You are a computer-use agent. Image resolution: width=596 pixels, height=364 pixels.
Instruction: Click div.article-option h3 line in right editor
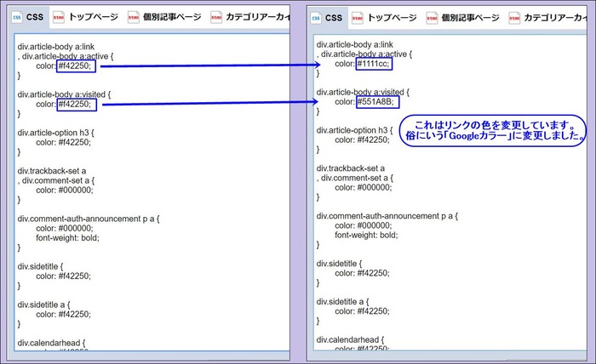[x=355, y=130]
